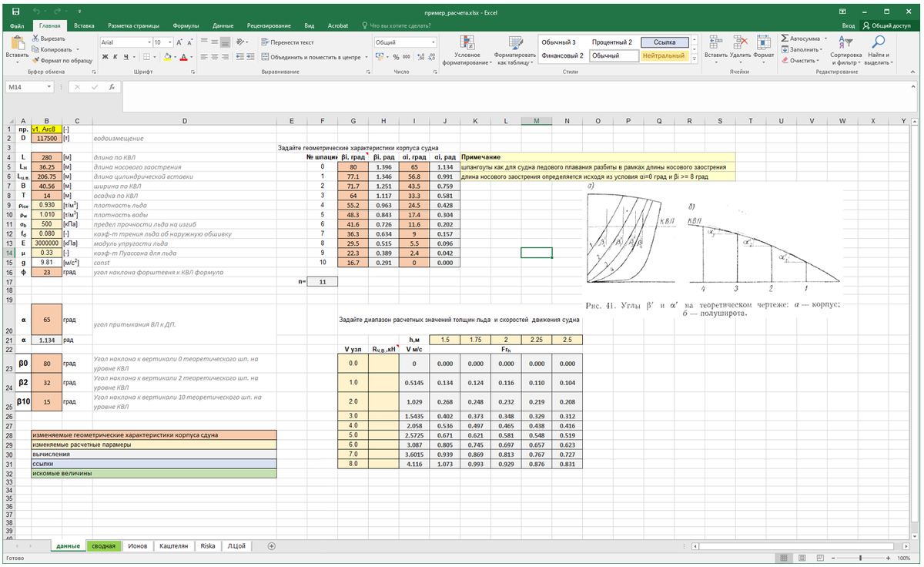Viewport: 924px width, 567px height.
Task: Open the Fill (Заполнить) dropdown
Action: pyautogui.click(x=802, y=49)
